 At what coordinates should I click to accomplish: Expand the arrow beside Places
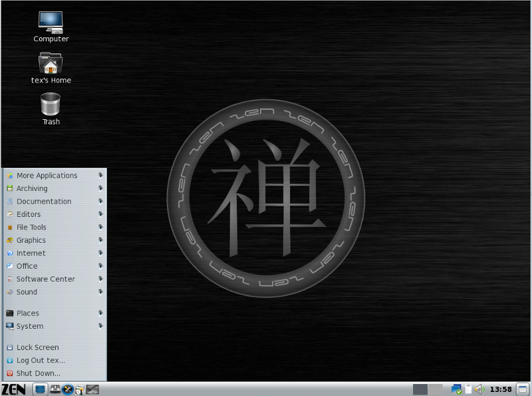(101, 313)
